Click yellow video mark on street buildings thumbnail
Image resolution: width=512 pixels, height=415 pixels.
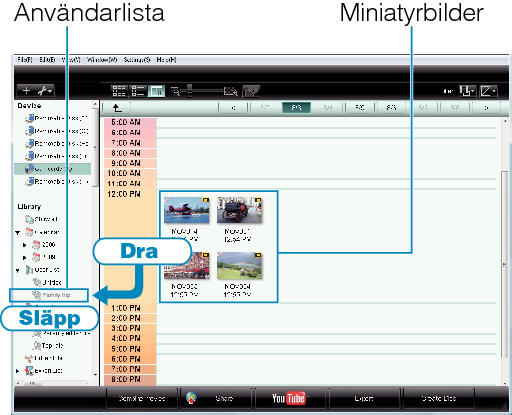[x=206, y=255]
